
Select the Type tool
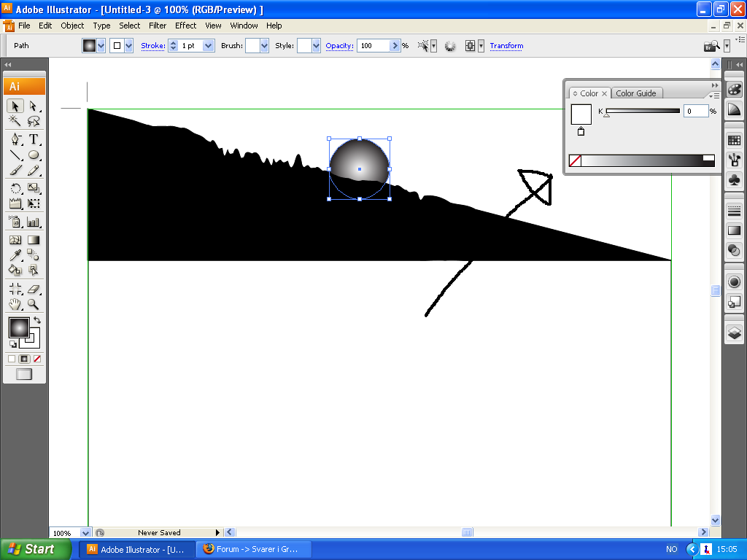click(x=34, y=139)
